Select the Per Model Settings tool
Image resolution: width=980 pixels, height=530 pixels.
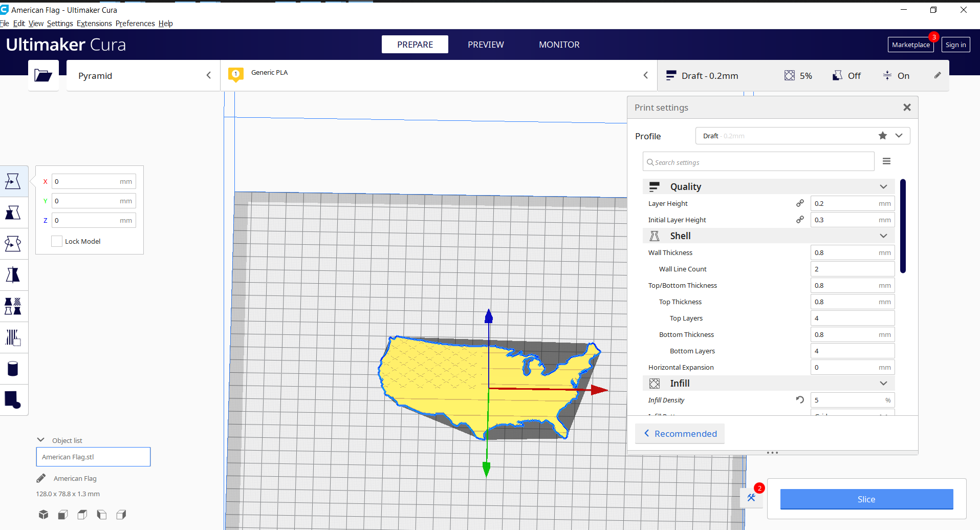click(x=13, y=306)
